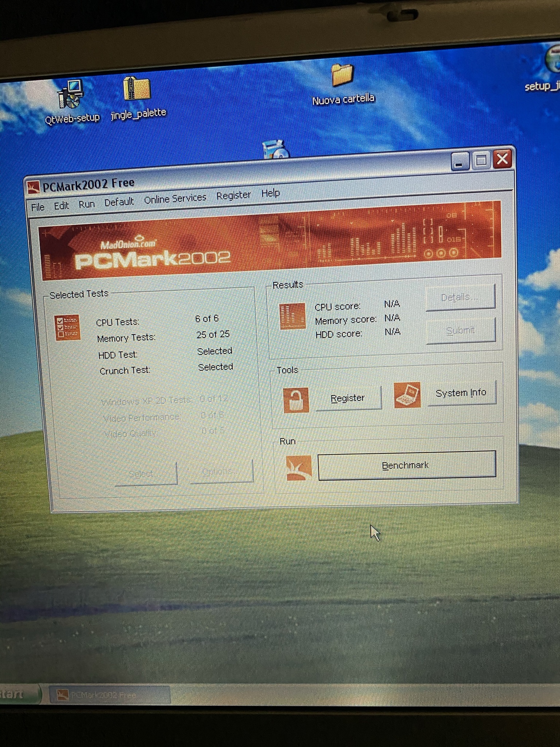560x747 pixels.
Task: Click the 'CPU score:' label
Action: (x=338, y=307)
